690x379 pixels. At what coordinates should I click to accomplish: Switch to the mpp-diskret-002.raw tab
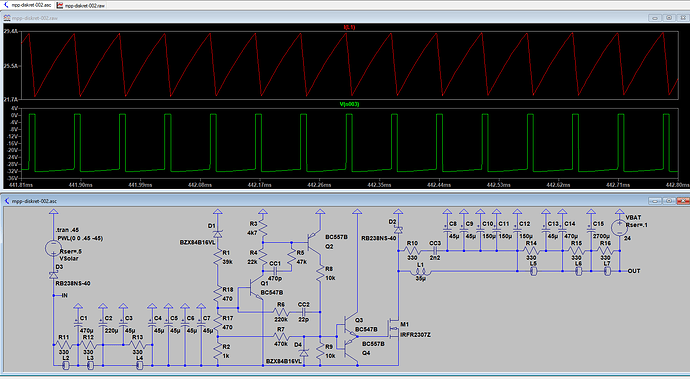pyautogui.click(x=81, y=5)
